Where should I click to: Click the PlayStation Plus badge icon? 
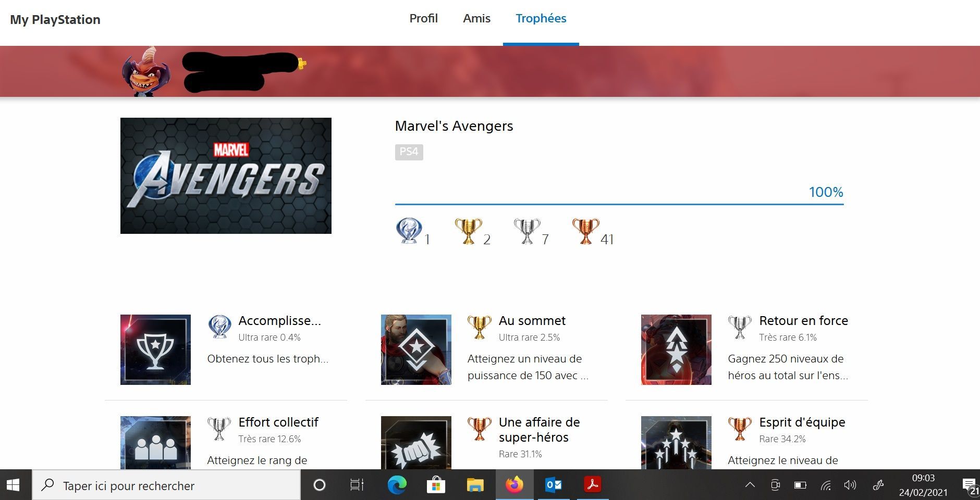point(302,64)
